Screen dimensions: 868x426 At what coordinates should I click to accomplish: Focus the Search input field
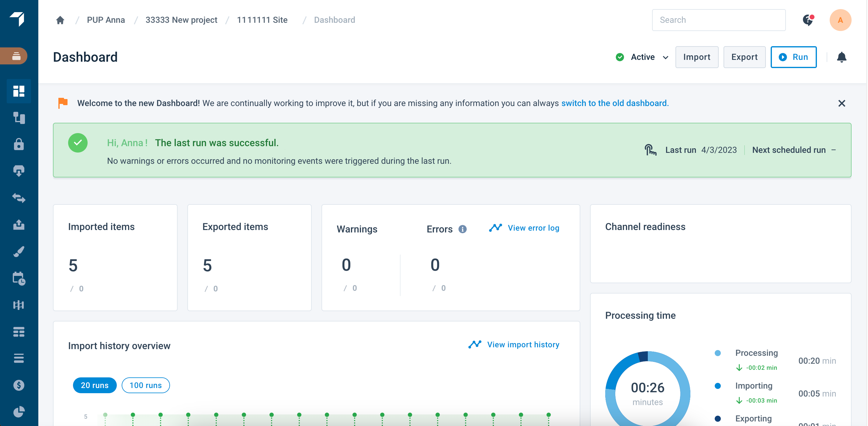coord(719,20)
